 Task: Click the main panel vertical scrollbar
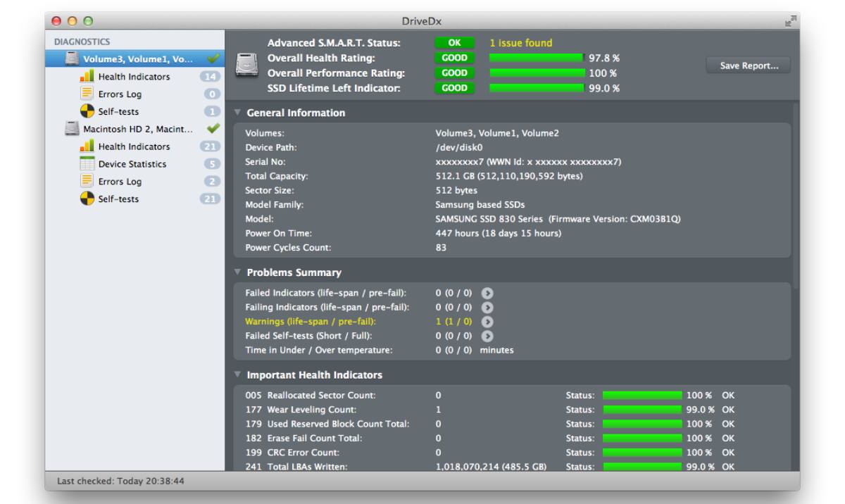click(x=796, y=197)
